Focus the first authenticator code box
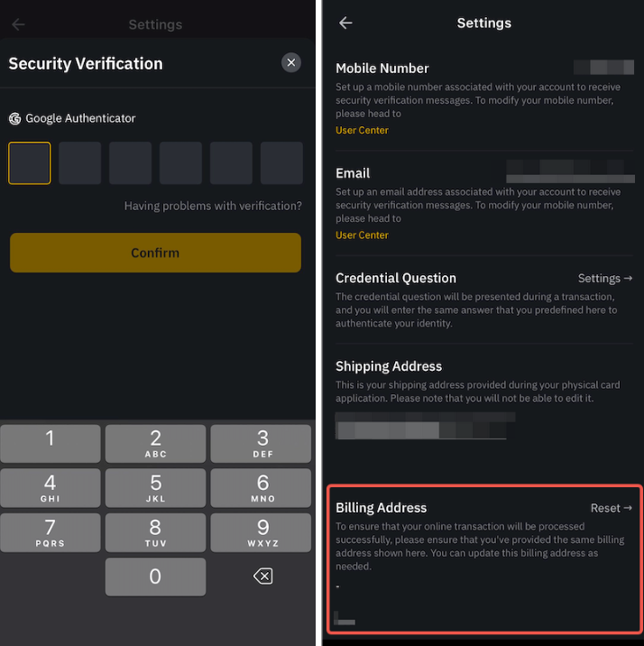The image size is (644, 646). pos(29,163)
